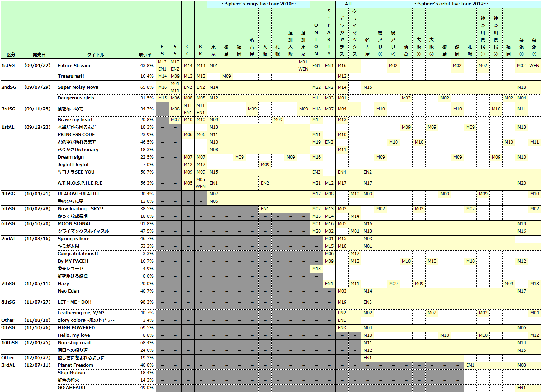The image size is (541, 392).
Task: Select the 91.8% sing rate value
Action: (147, 224)
